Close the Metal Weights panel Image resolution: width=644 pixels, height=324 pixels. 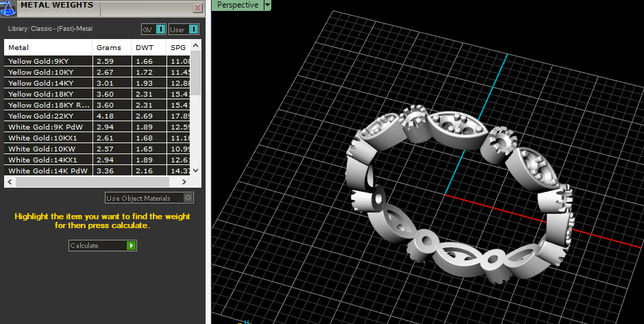[x=197, y=8]
